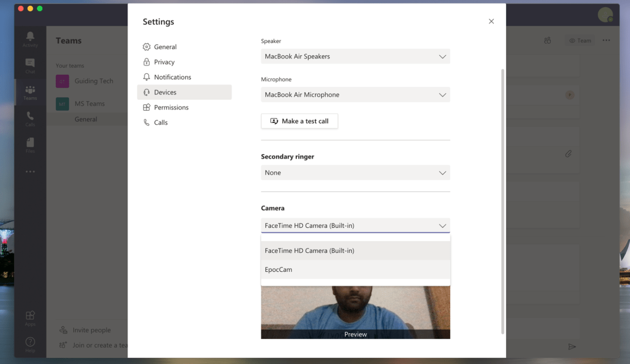The image size is (630, 364).
Task: Go to Notifications settings
Action: (172, 77)
